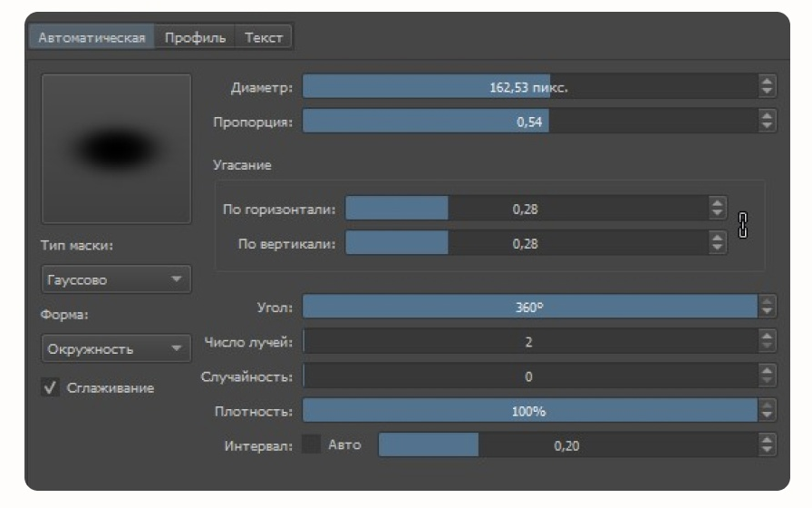This screenshot has width=812, height=508.
Task: Decrease Угол value with the down arrow
Action: click(767, 311)
